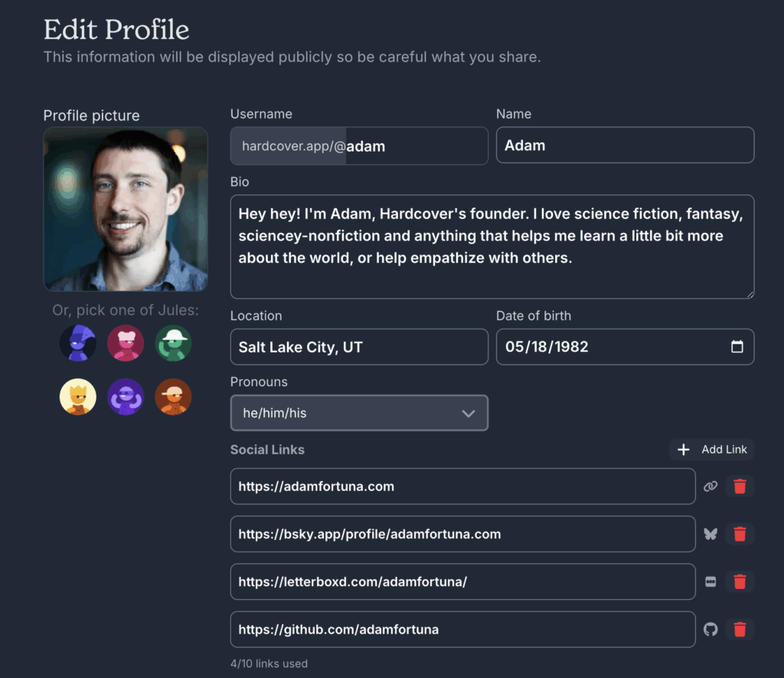Click the Location field showing Salt Lake City

tap(359, 347)
